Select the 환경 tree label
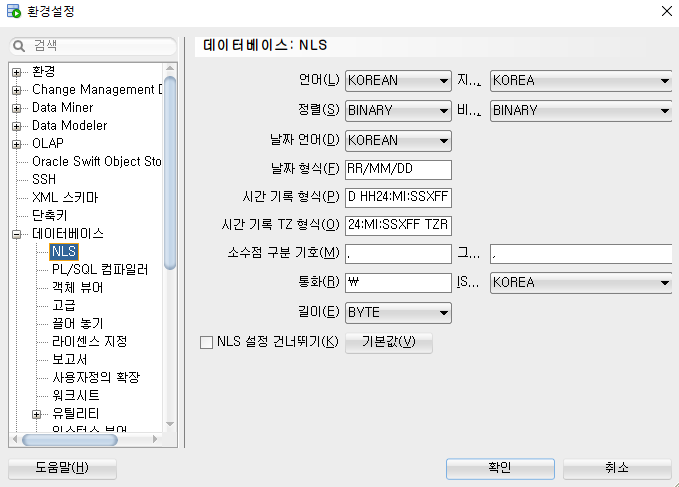679x487 pixels. 43,71
